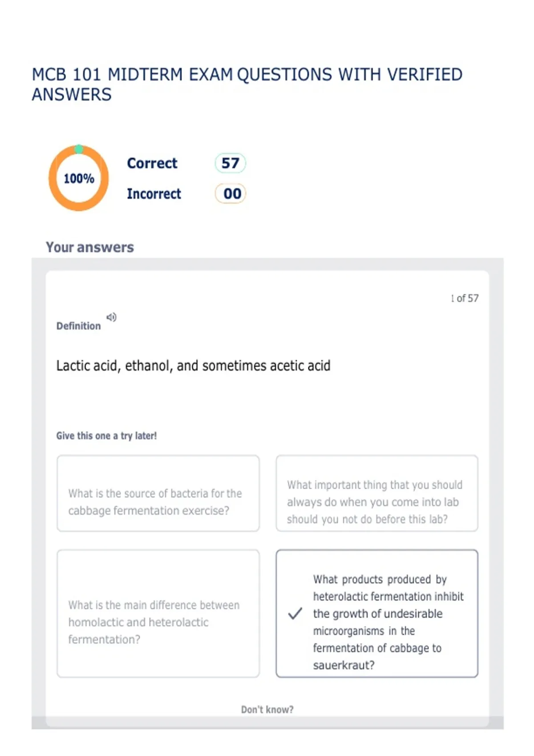Click the definition text about lactic acid
This screenshot has height=756, width=534.
point(193,366)
